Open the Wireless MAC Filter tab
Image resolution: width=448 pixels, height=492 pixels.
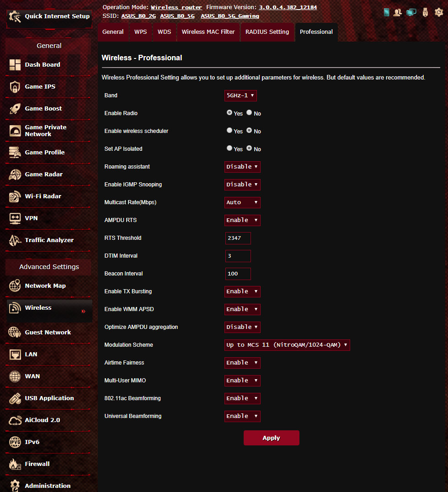(x=208, y=32)
